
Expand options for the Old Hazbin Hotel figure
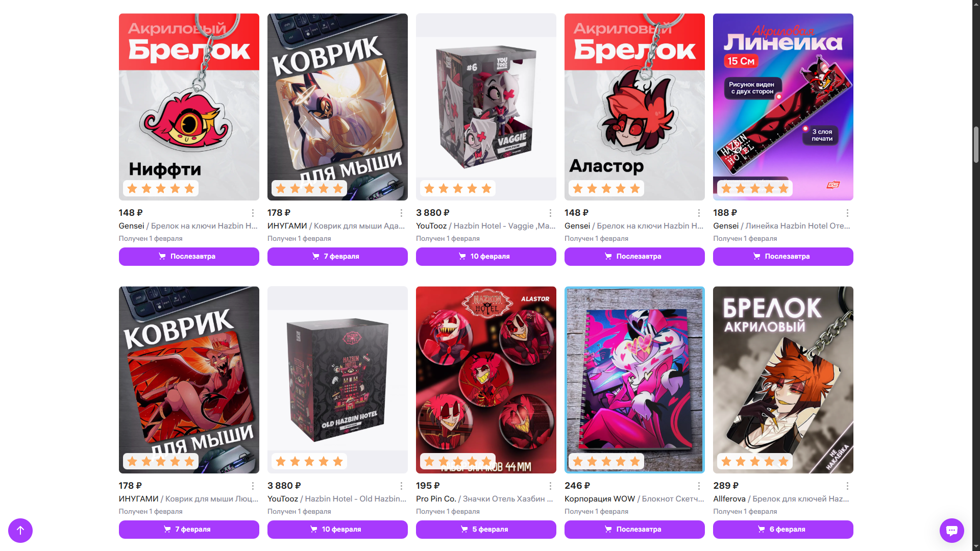coord(401,486)
